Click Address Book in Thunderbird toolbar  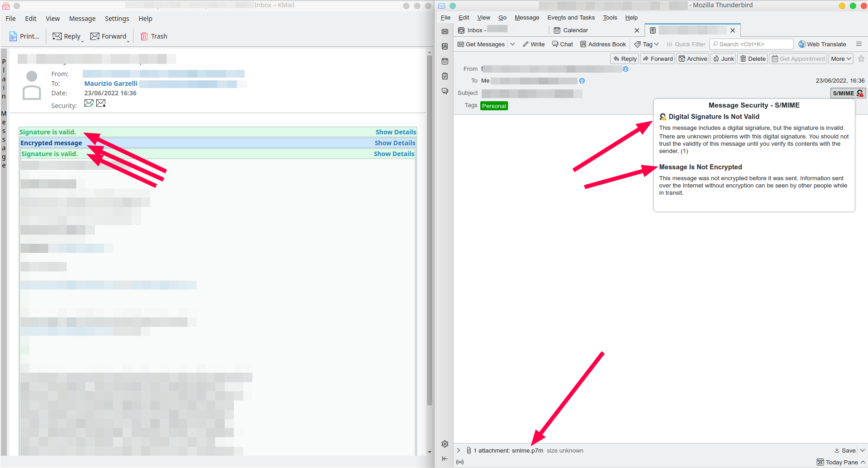(x=603, y=44)
